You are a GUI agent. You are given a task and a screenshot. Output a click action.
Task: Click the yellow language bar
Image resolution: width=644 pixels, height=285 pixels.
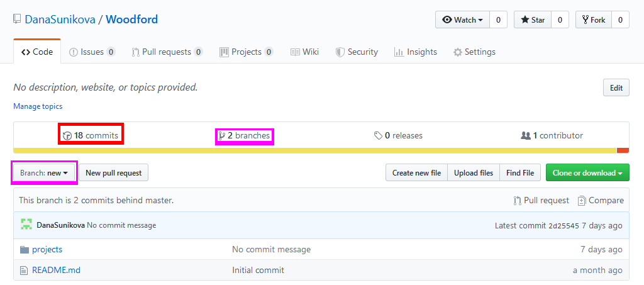pos(314,150)
